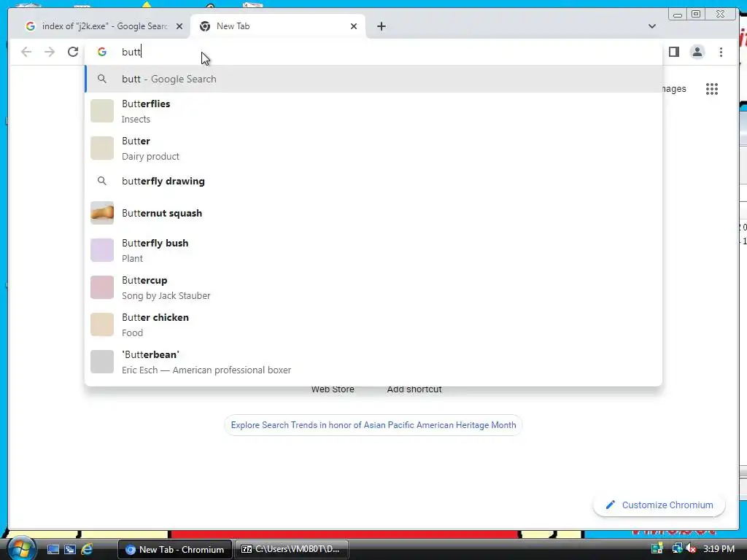Select New Tab - Chromium taskbar button
The height and width of the screenshot is (560, 747).
coord(175,549)
